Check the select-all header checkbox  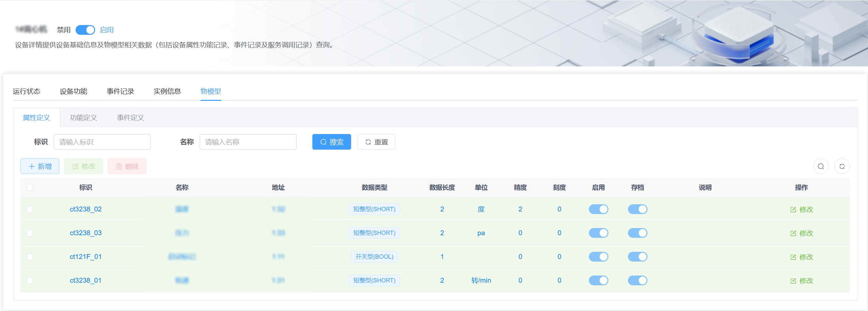pyautogui.click(x=30, y=187)
